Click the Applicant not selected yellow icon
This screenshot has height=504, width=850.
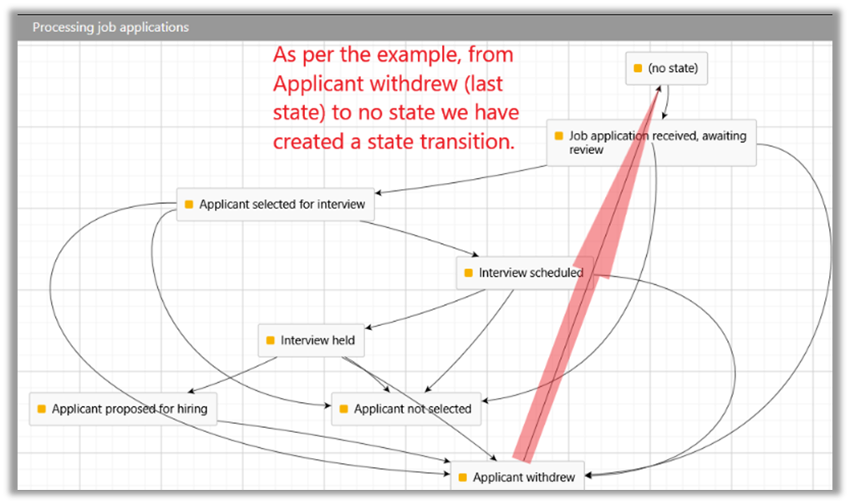pos(344,409)
